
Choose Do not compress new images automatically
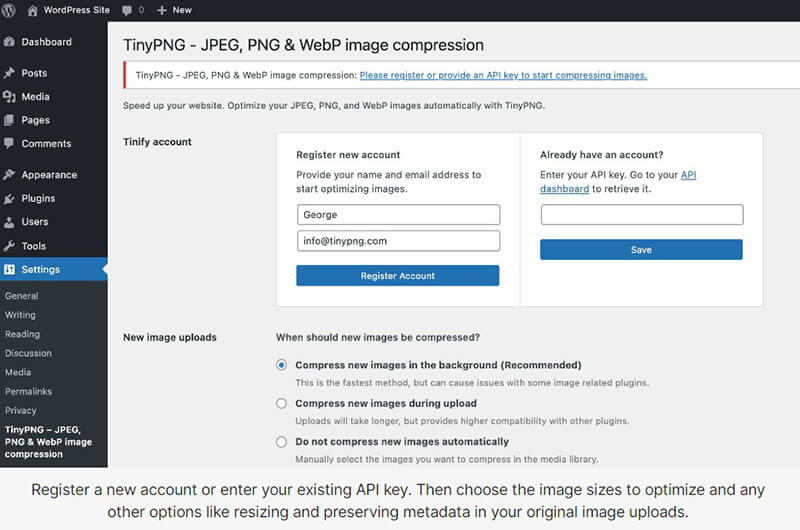(282, 441)
